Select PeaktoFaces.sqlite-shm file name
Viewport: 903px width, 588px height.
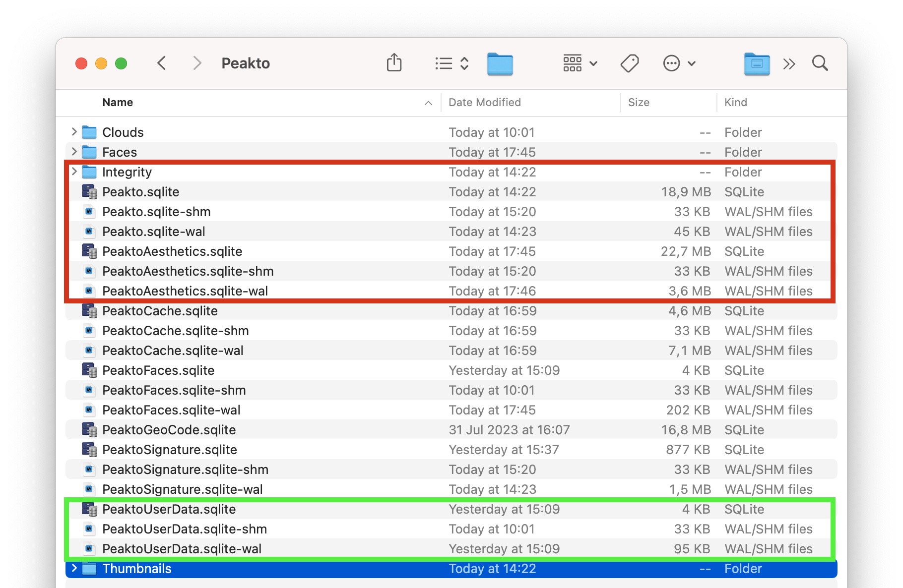[x=174, y=390]
